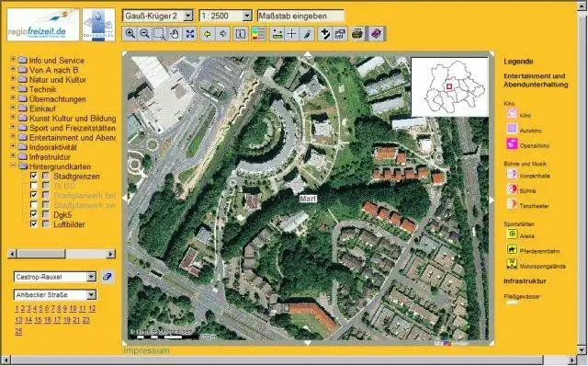The width and height of the screenshot is (588, 366).
Task: Uncheck the Dgk5 layer checkbox
Action: tap(34, 214)
